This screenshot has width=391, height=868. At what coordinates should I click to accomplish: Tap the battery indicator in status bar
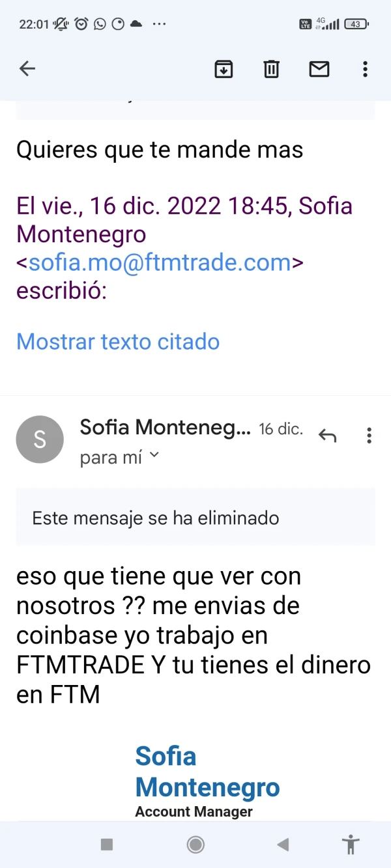356,24
